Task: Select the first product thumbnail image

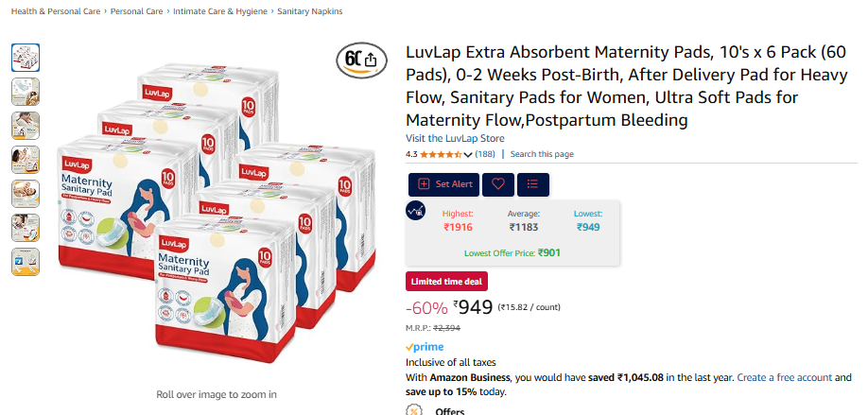Action: point(26,58)
